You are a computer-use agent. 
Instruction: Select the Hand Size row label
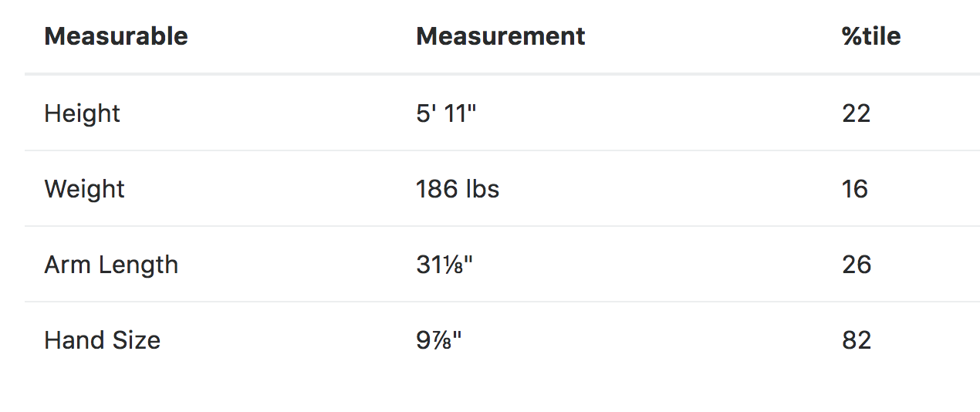point(103,340)
